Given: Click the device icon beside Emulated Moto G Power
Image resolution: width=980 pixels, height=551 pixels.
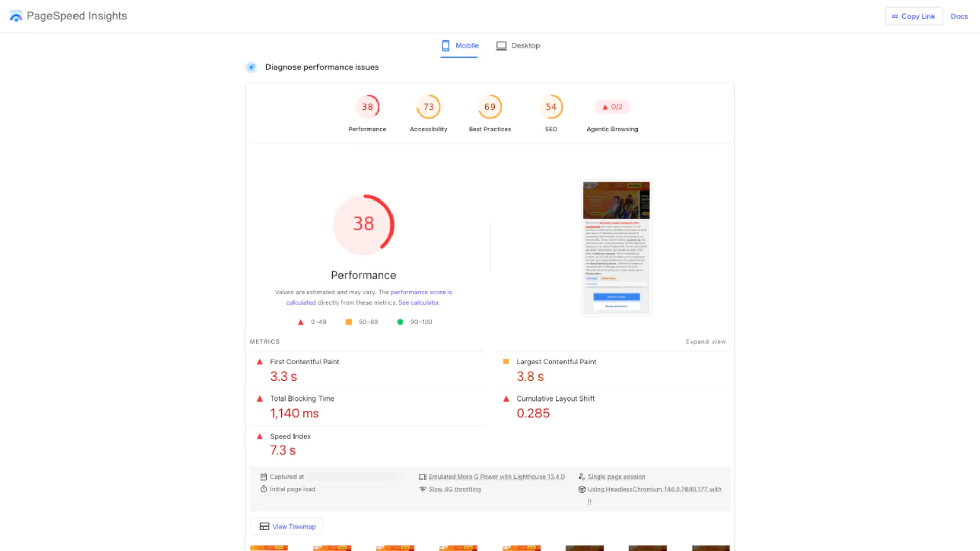Looking at the screenshot, I should point(423,477).
